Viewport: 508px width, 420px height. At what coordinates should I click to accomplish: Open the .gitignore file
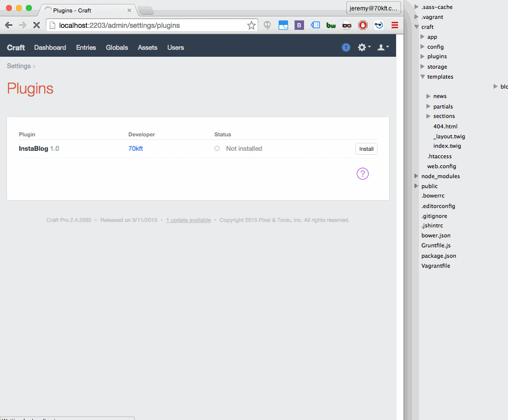click(434, 216)
